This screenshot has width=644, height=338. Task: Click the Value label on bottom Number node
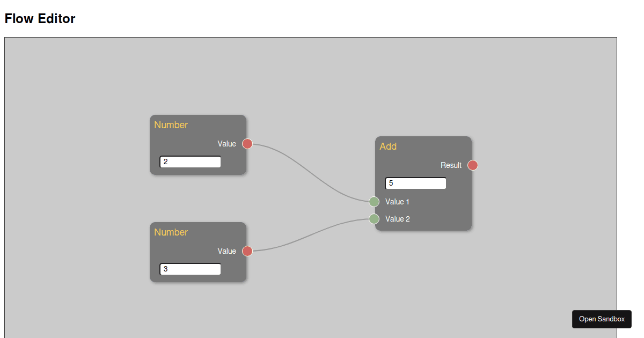tap(226, 251)
